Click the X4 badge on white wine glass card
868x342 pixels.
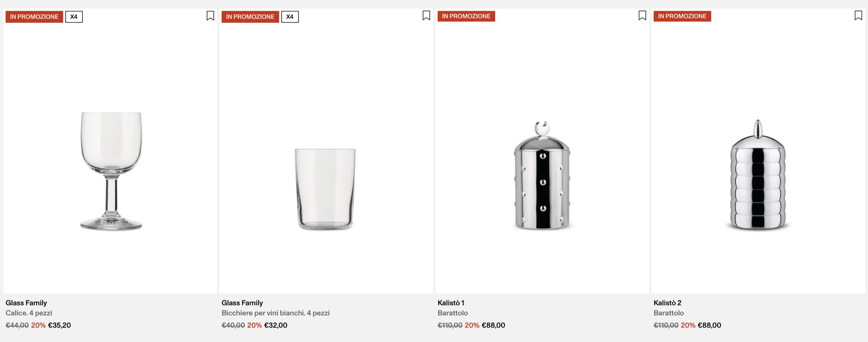coord(290,17)
